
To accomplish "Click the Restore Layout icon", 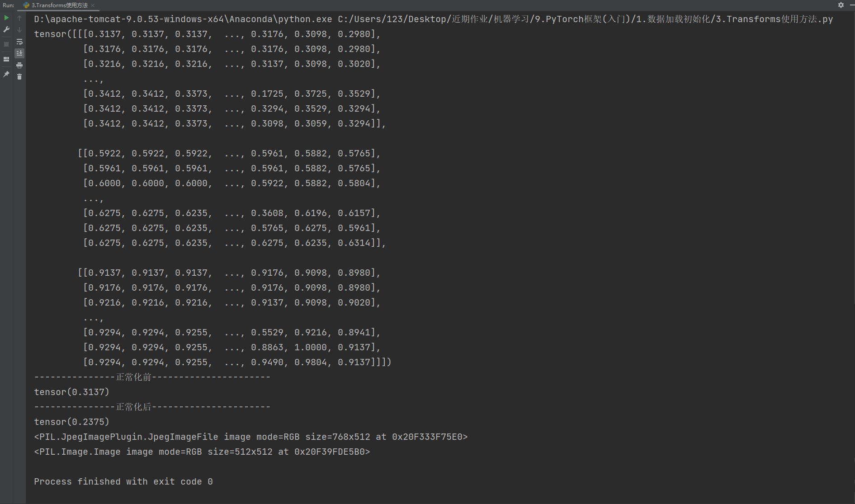I will 6,59.
